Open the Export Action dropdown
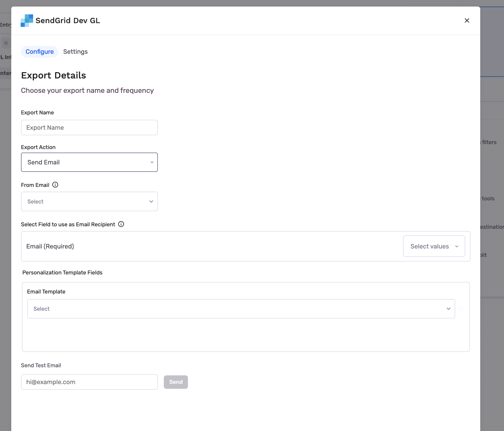Screen dimensions: 504x431 tap(89, 162)
